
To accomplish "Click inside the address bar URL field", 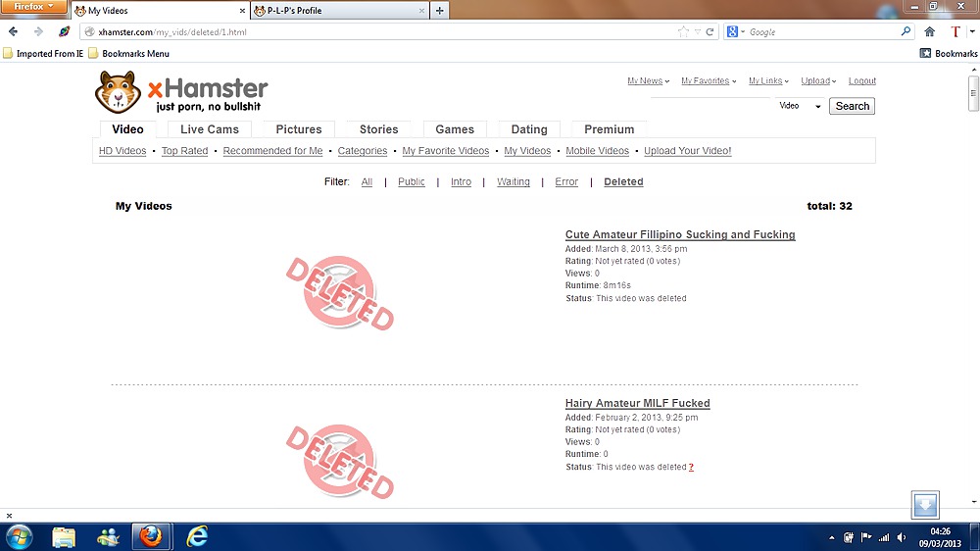I will 392,31.
